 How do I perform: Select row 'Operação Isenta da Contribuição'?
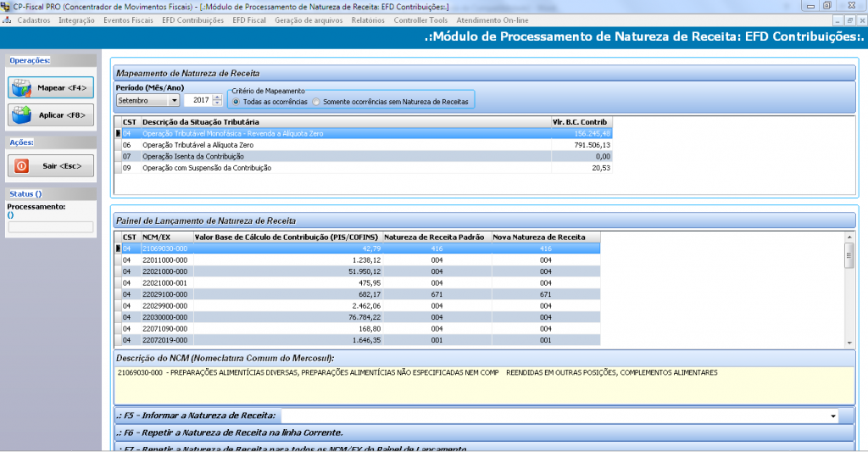364,157
